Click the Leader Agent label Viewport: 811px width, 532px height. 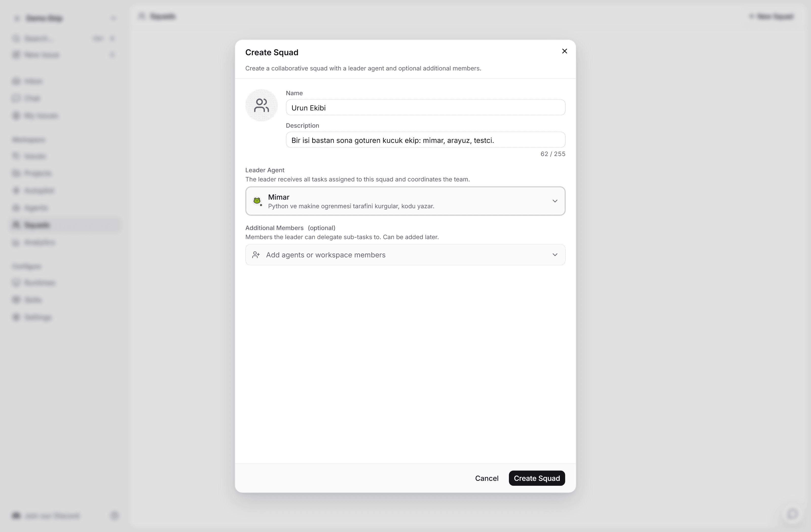[x=265, y=170]
